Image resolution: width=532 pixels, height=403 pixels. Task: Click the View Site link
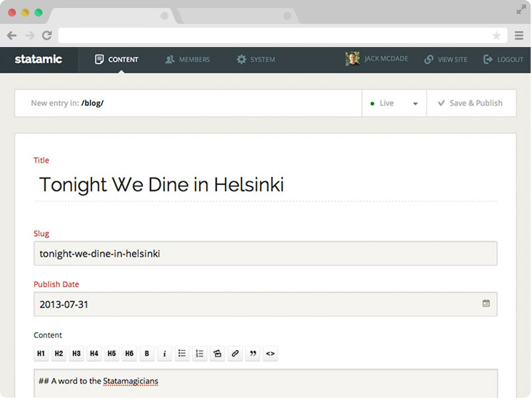446,60
